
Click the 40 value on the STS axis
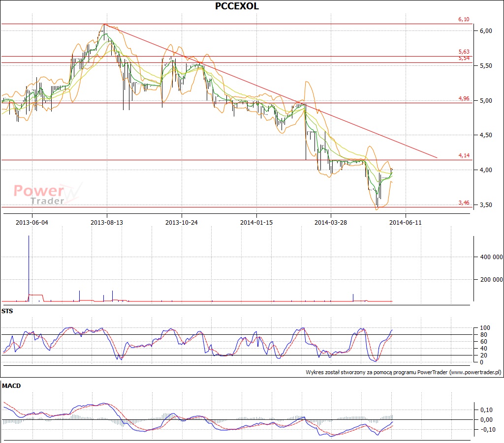[483, 348]
